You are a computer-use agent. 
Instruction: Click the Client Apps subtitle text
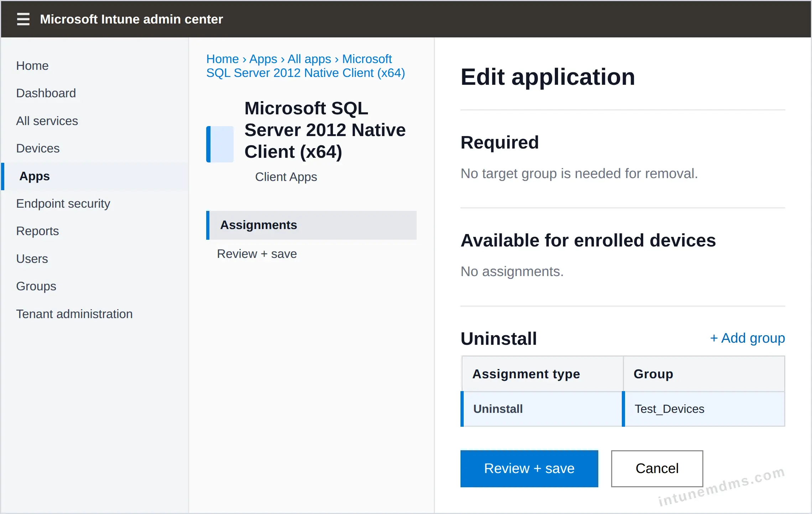coord(286,177)
